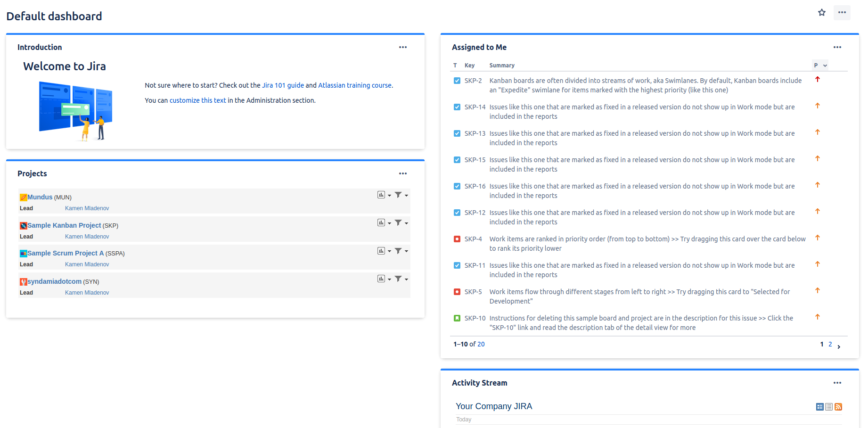The width and height of the screenshot is (868, 428).
Task: Expand reports dropdown arrow for Mundus
Action: (x=389, y=196)
